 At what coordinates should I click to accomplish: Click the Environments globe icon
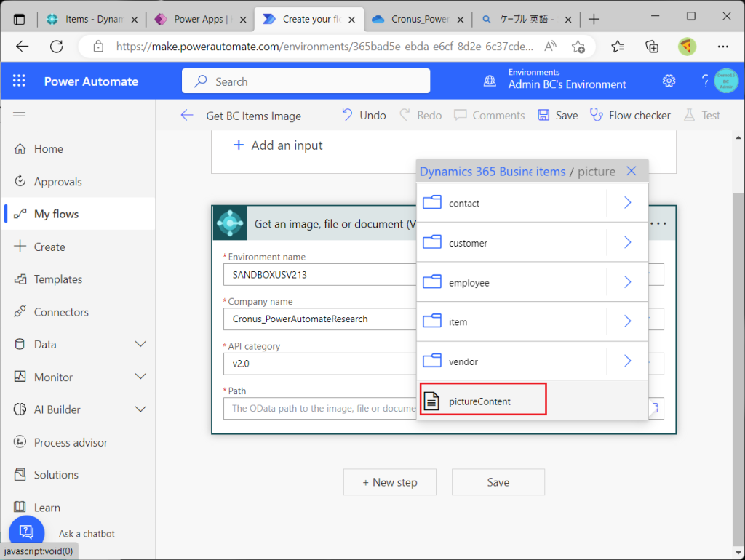(490, 81)
